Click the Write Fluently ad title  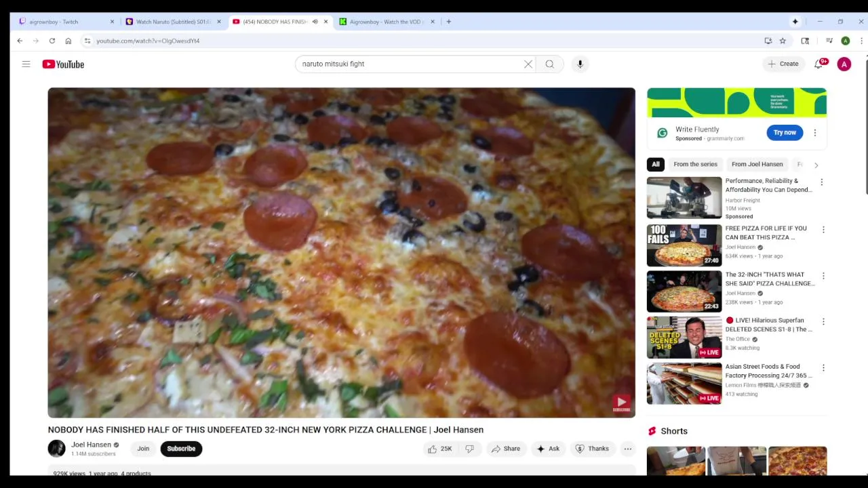coord(697,129)
